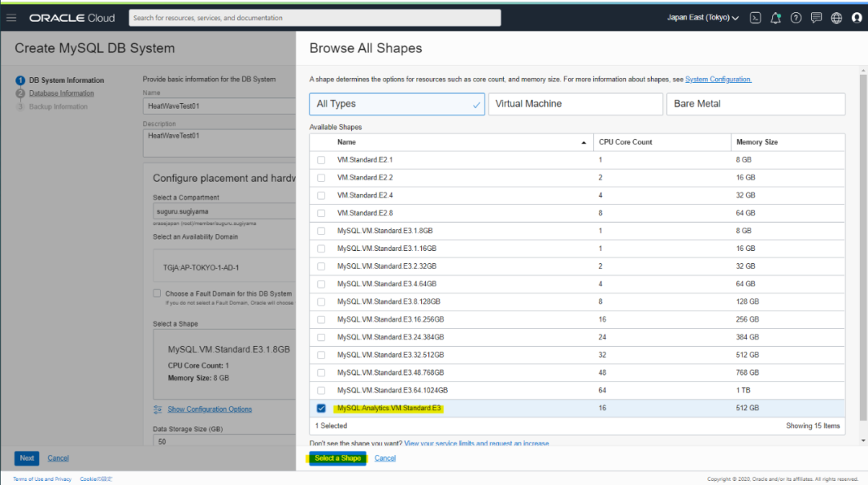The height and width of the screenshot is (485, 868).
Task: Launch Cloud Shell from the header
Action: (755, 18)
